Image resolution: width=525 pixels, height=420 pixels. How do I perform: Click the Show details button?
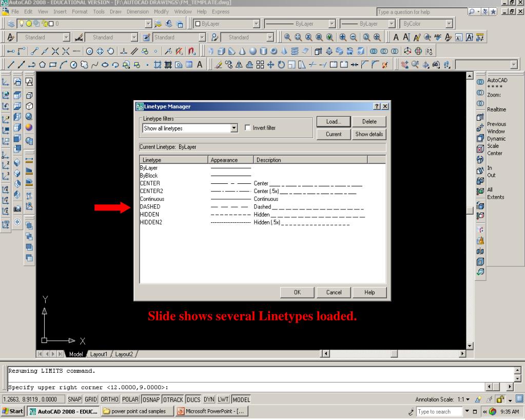pyautogui.click(x=370, y=134)
